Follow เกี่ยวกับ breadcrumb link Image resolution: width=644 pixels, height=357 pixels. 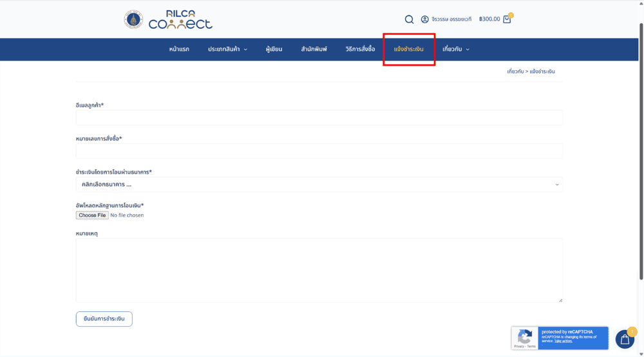(x=515, y=71)
